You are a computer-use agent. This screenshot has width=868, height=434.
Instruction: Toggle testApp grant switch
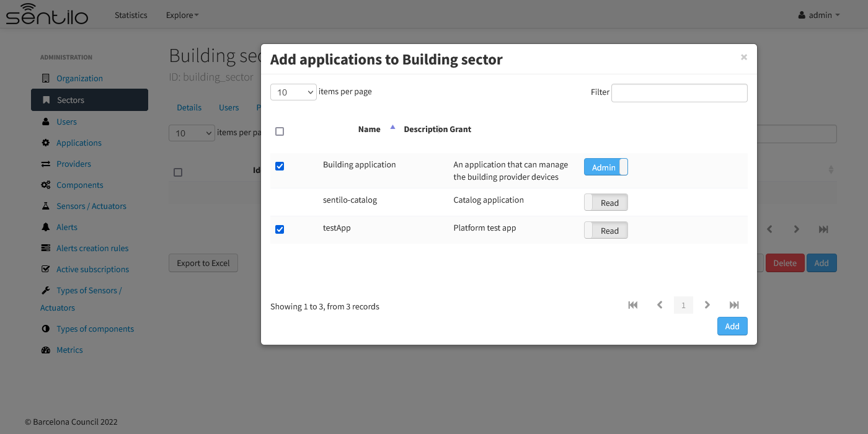(x=606, y=230)
